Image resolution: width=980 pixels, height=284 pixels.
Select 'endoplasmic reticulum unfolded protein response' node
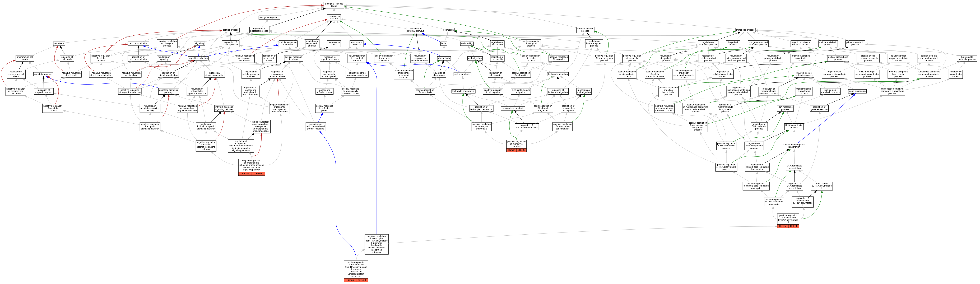tap(316, 127)
